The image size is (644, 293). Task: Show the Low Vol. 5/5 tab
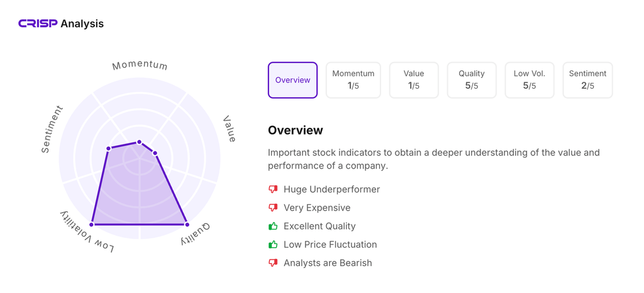pos(529,80)
